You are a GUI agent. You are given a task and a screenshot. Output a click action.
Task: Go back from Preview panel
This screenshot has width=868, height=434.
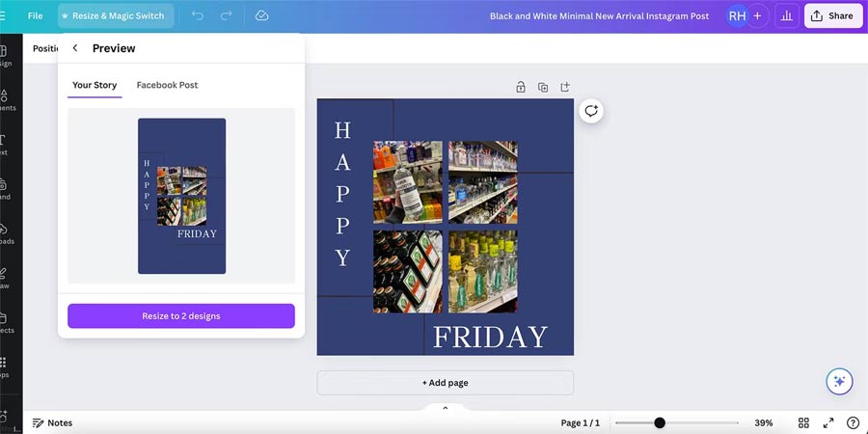pyautogui.click(x=75, y=48)
